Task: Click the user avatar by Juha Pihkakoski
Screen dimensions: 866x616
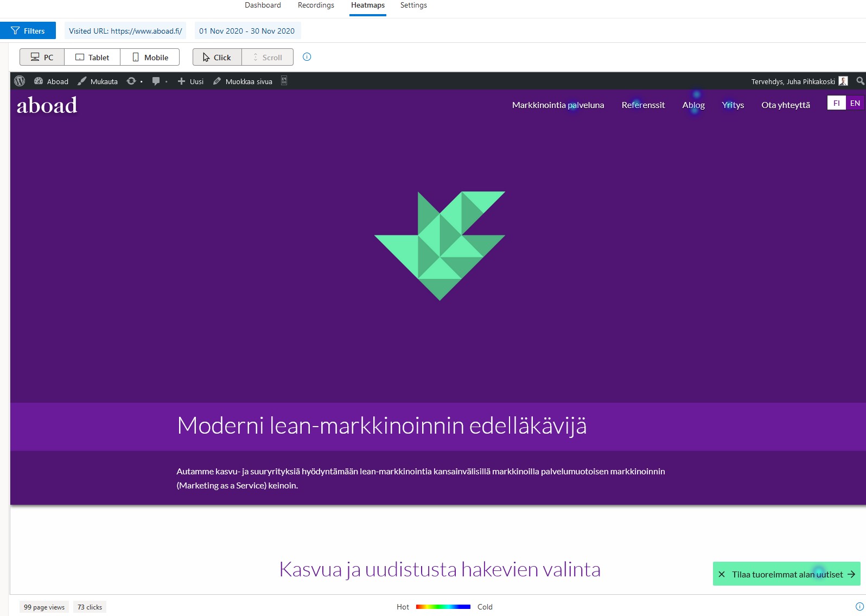Action: [x=843, y=81]
